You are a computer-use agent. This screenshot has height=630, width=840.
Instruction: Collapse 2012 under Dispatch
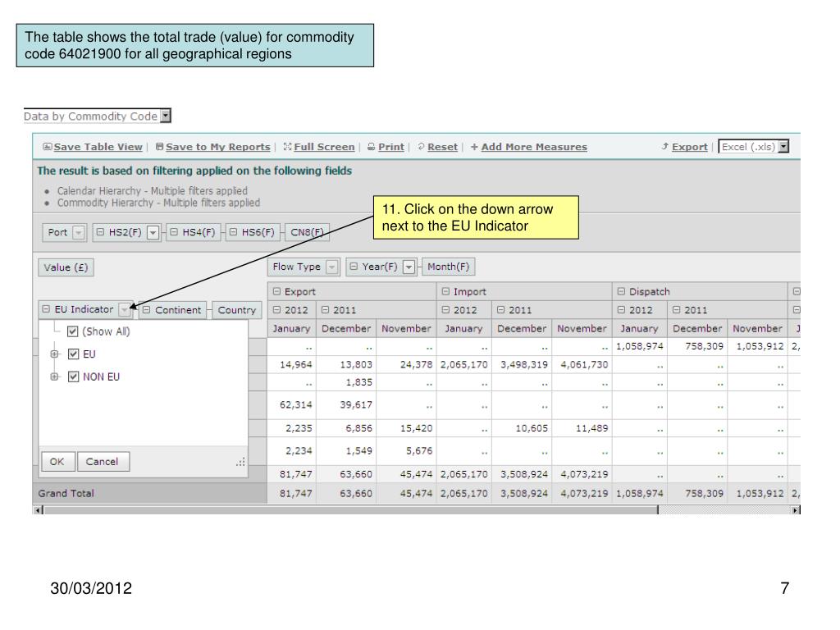coord(622,309)
